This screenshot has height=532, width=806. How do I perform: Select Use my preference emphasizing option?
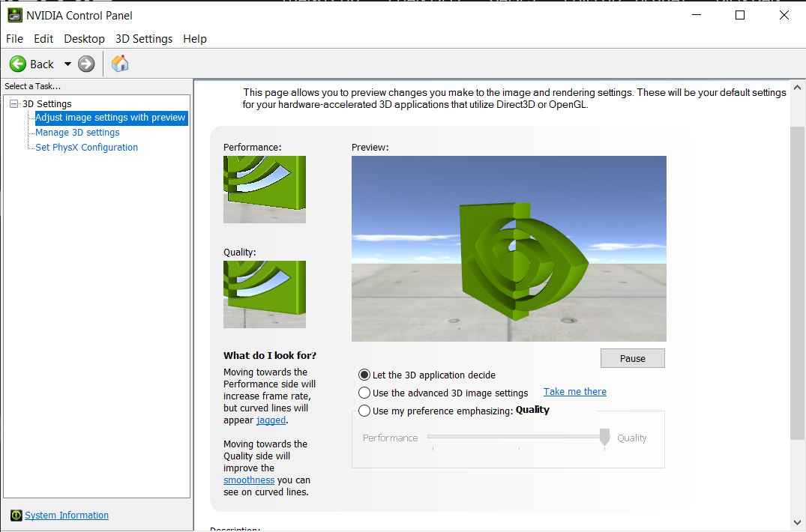[364, 411]
